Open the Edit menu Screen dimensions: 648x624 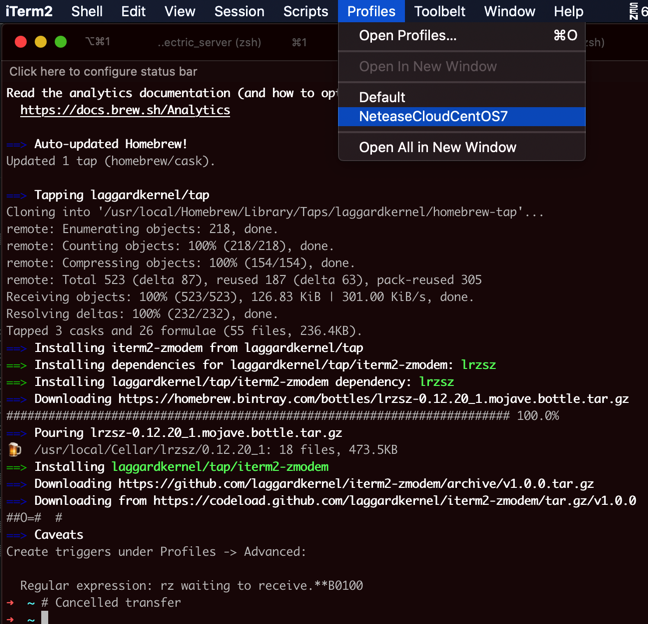pos(133,11)
